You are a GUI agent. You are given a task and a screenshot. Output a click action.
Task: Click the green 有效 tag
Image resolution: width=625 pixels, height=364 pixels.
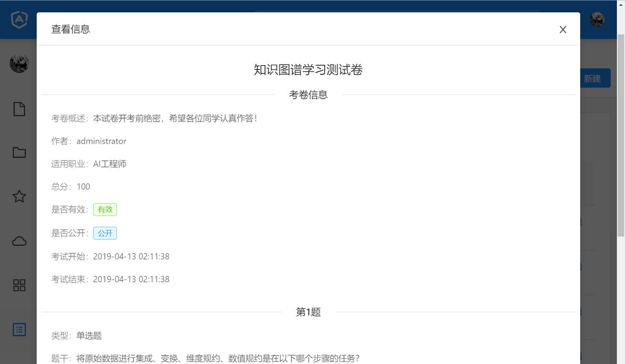(x=105, y=210)
